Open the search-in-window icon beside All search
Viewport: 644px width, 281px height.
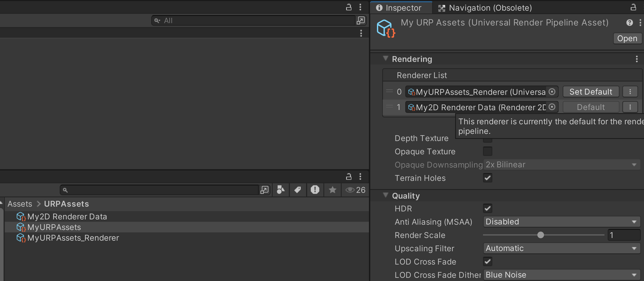click(x=361, y=20)
